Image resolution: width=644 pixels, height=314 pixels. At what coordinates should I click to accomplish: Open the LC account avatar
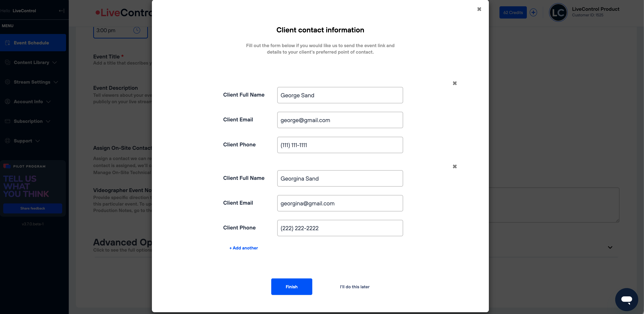tap(558, 12)
